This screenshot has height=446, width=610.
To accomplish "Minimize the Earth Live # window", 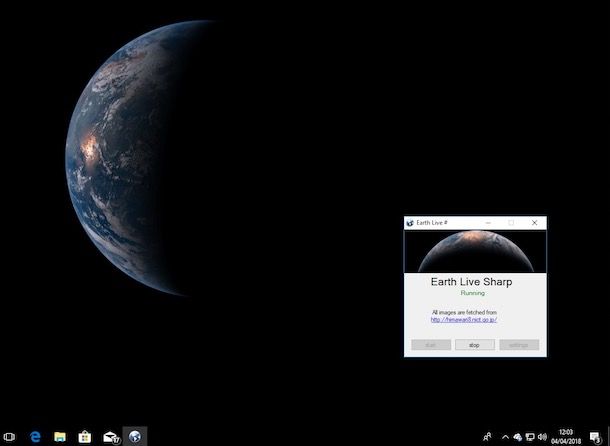I will coord(488,223).
